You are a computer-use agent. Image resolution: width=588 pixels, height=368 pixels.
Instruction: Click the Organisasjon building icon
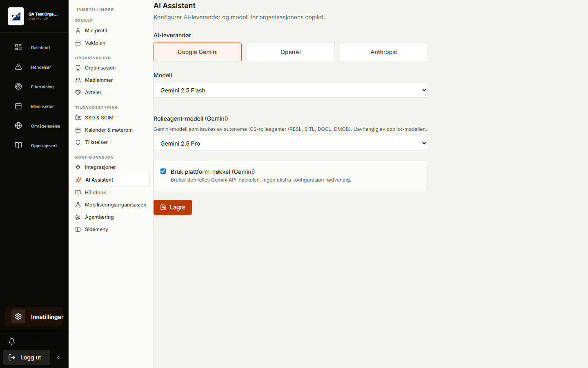click(78, 68)
